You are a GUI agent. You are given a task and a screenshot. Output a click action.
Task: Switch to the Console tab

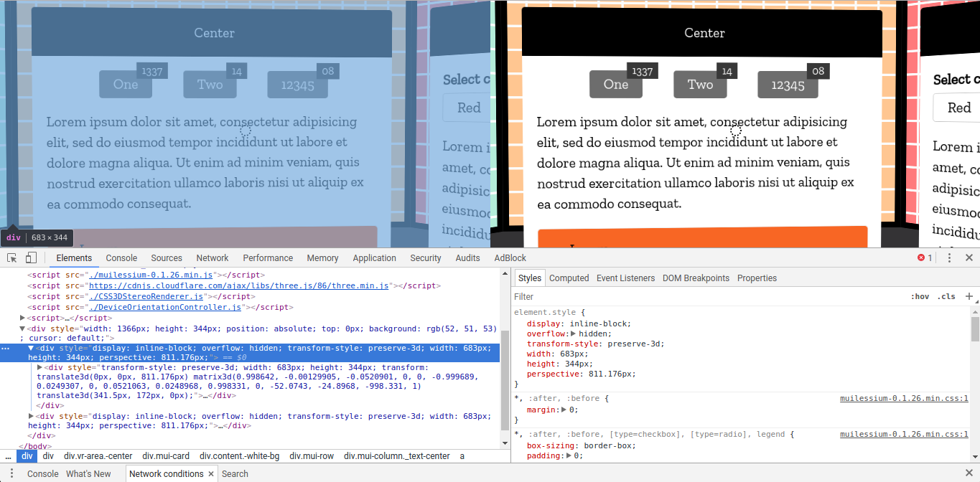point(121,258)
